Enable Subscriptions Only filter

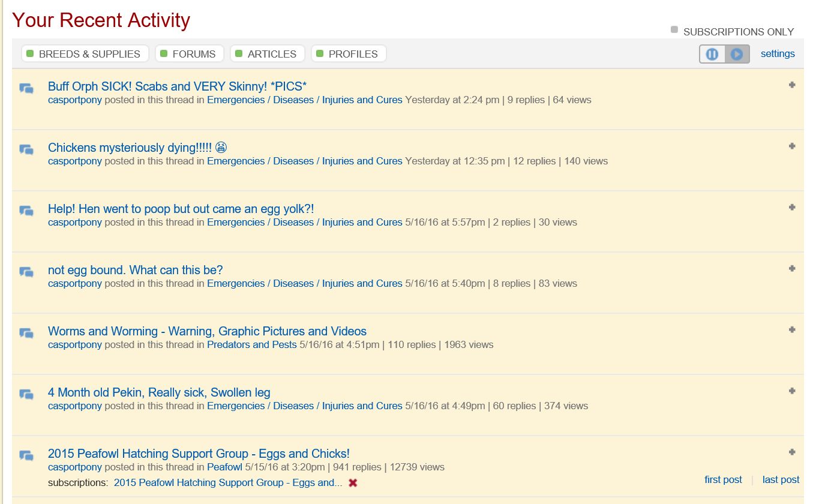coord(674,30)
